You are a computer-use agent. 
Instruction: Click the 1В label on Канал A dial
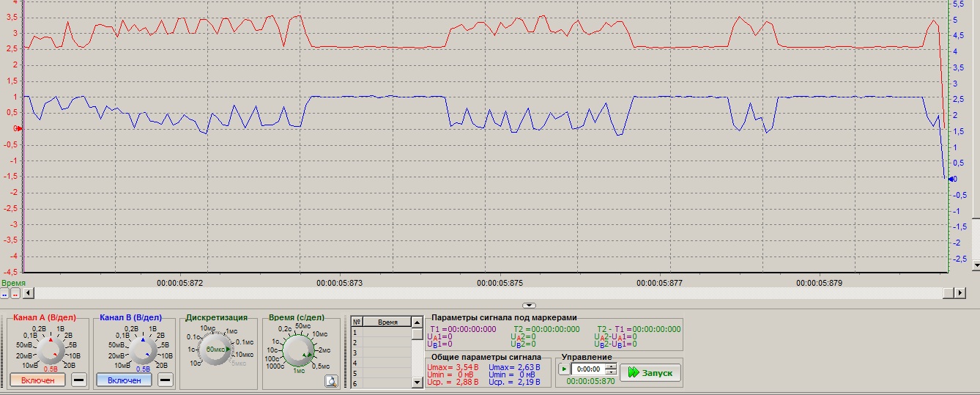(x=60, y=329)
